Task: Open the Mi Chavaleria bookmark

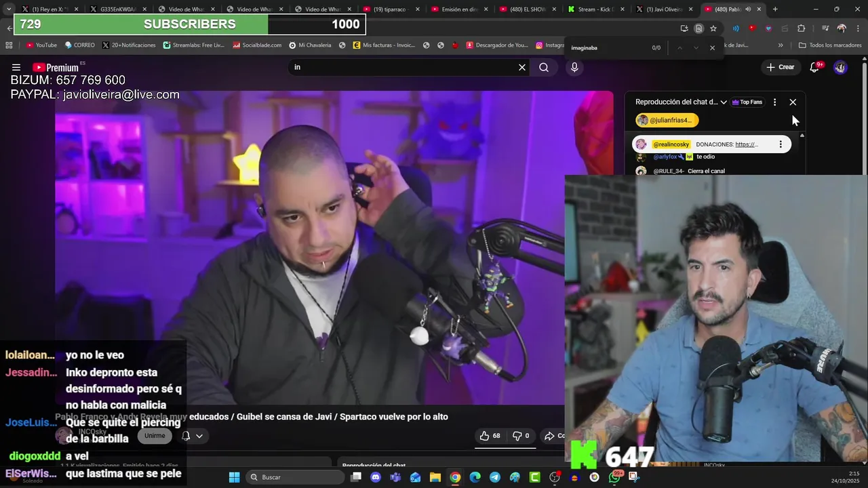Action: 310,45
